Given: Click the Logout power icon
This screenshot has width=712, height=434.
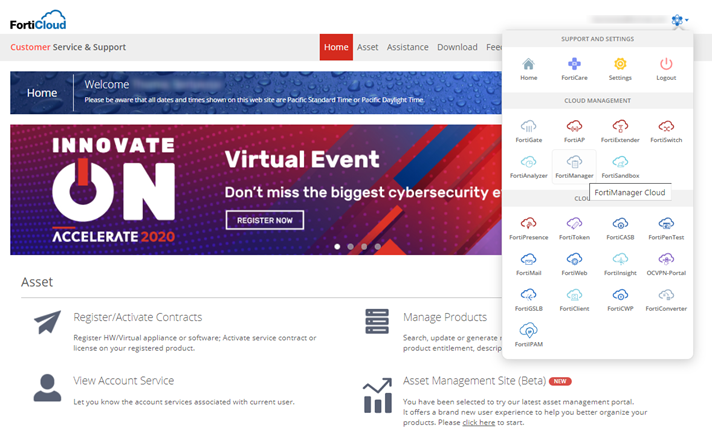Looking at the screenshot, I should click(666, 65).
